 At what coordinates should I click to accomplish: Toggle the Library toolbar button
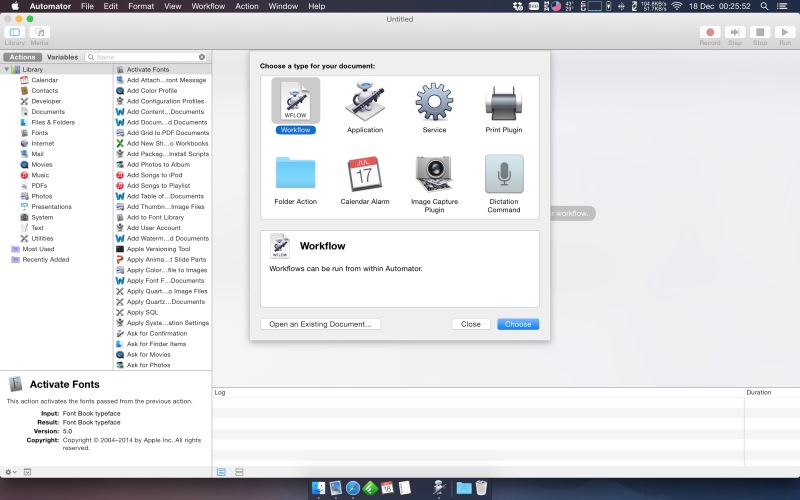[x=15, y=35]
